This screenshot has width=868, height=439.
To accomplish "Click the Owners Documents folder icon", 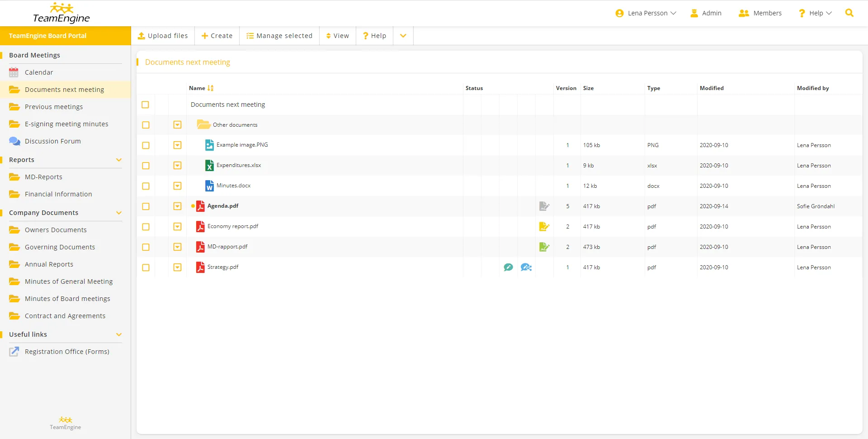I will pyautogui.click(x=14, y=230).
